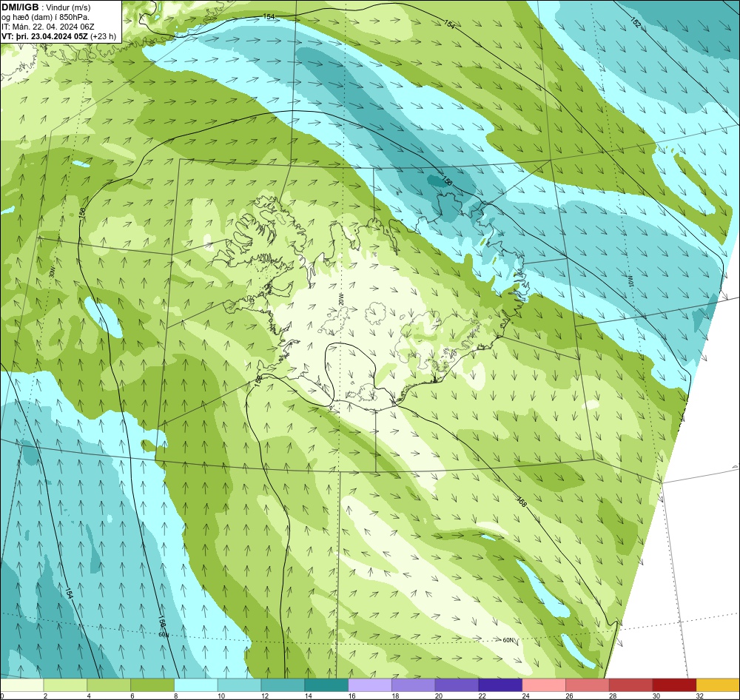
Task: Pick the 12–14 m/s teal legend swatch
Action: 283,685
